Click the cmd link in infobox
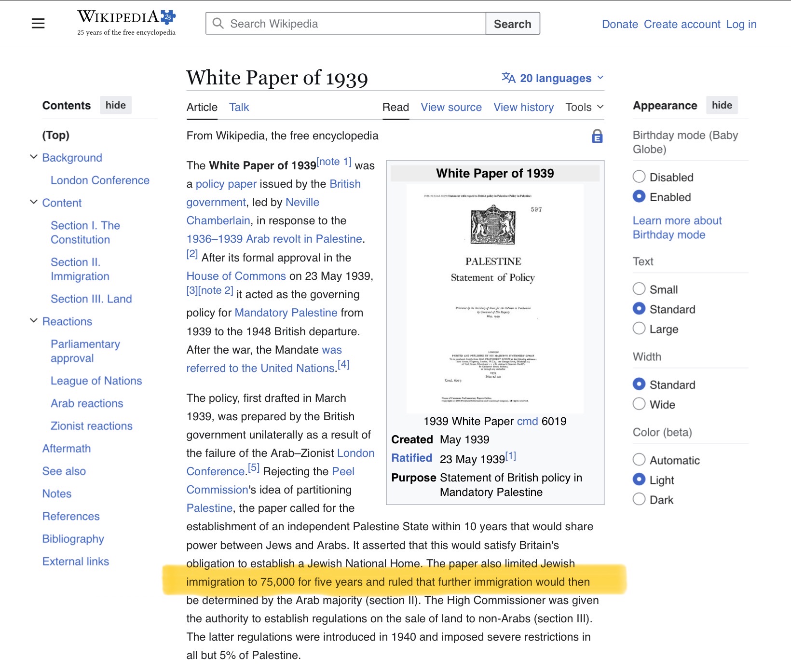The height and width of the screenshot is (672, 791). pos(528,421)
